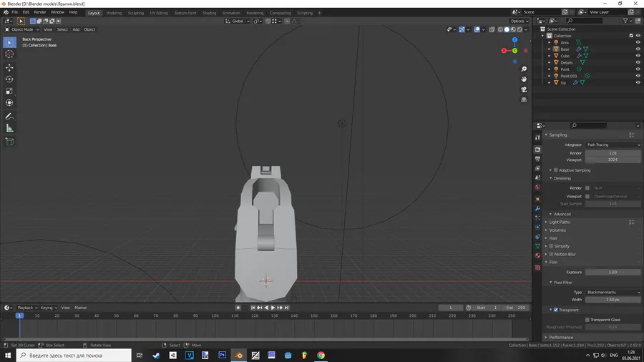Expand the Volumes panel

coord(557,230)
